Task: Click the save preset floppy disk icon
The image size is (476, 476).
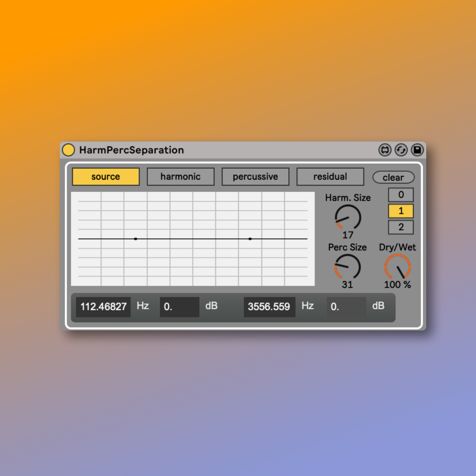Action: pos(417,150)
